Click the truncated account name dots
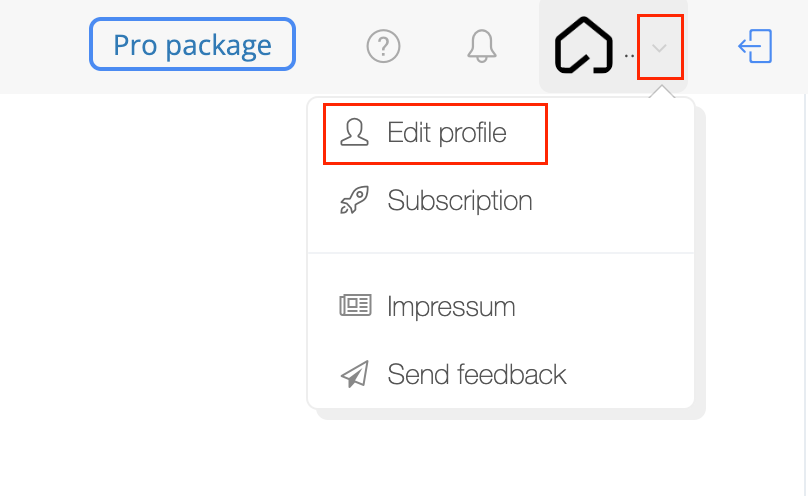This screenshot has width=808, height=496. pyautogui.click(x=629, y=56)
